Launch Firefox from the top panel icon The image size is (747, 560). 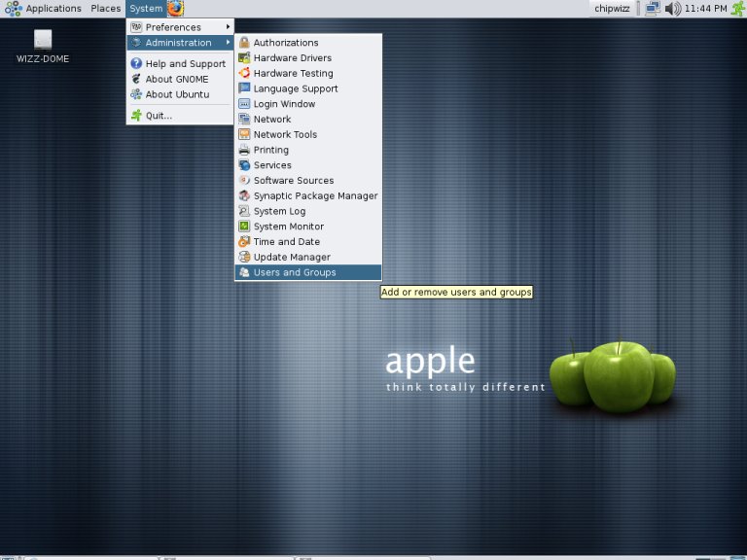[175, 9]
